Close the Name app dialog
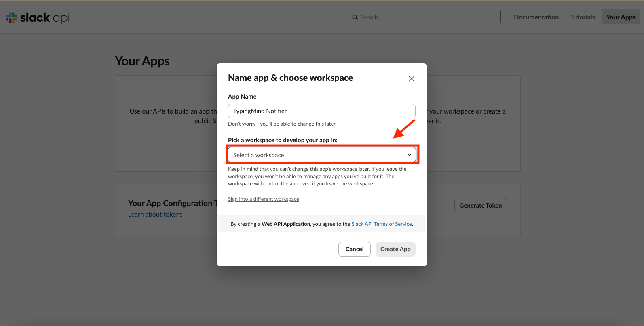 [x=412, y=79]
